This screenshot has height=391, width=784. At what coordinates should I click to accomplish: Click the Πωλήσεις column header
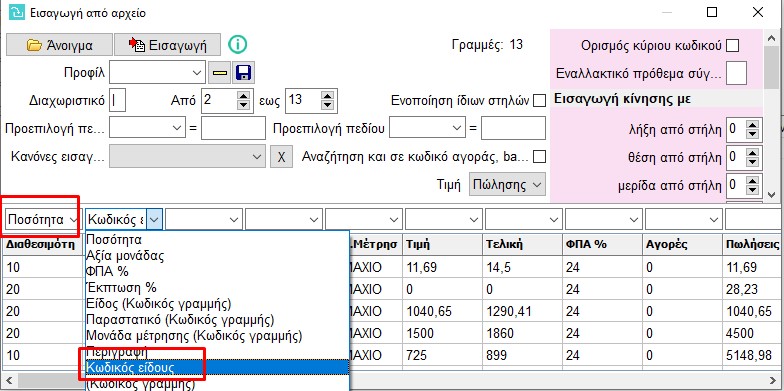(752, 244)
